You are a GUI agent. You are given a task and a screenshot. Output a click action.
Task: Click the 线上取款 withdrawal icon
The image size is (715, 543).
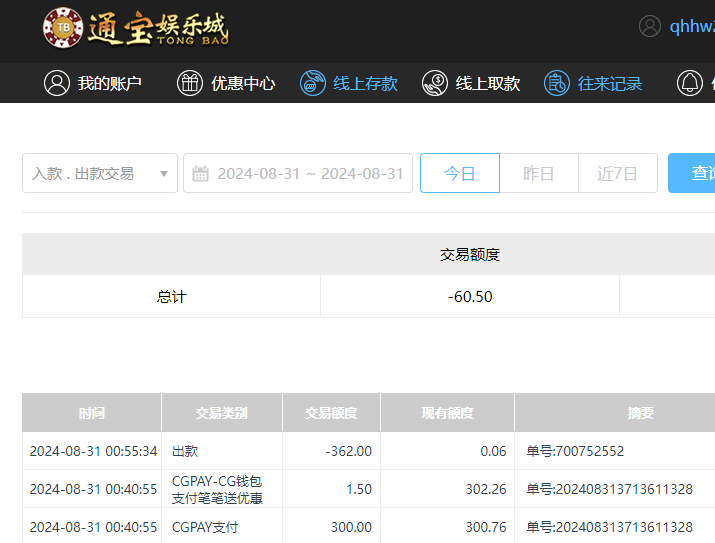[x=435, y=83]
